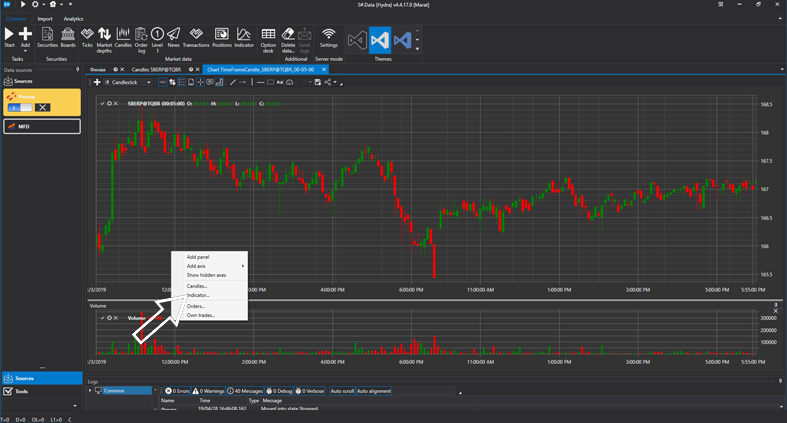Open the Boards panel
The height and width of the screenshot is (423, 787).
68,38
